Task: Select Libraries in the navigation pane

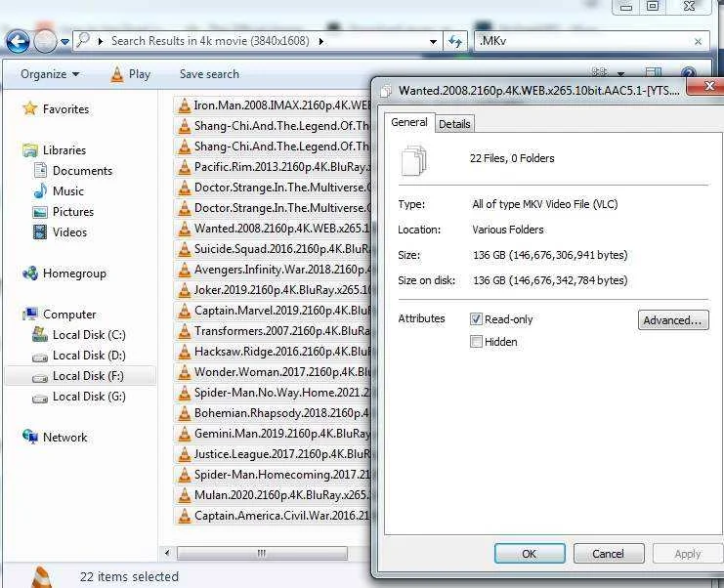Action: 55,150
